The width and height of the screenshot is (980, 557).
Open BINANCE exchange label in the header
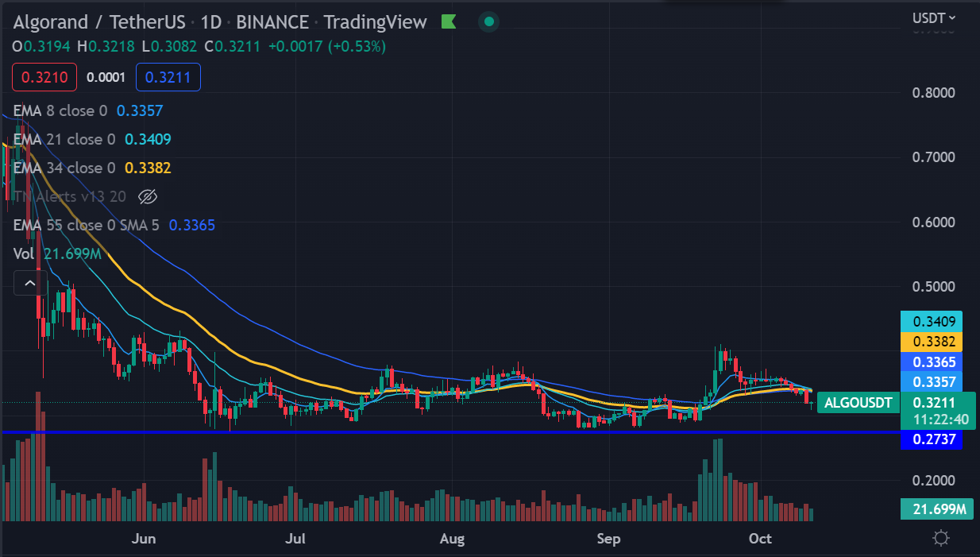271,21
